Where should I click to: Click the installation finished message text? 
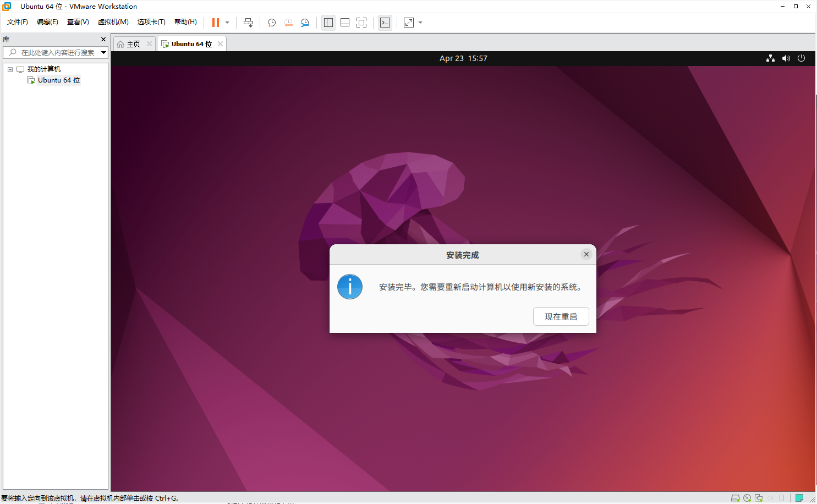point(480,287)
